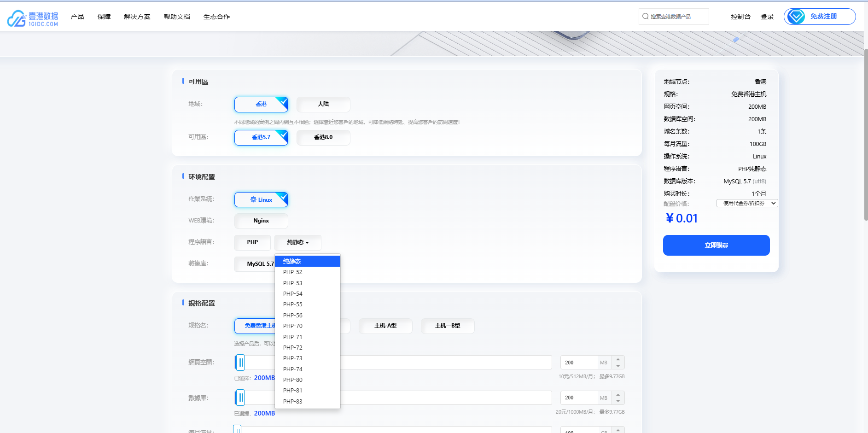Choose PHP-53 from the list

[308, 283]
